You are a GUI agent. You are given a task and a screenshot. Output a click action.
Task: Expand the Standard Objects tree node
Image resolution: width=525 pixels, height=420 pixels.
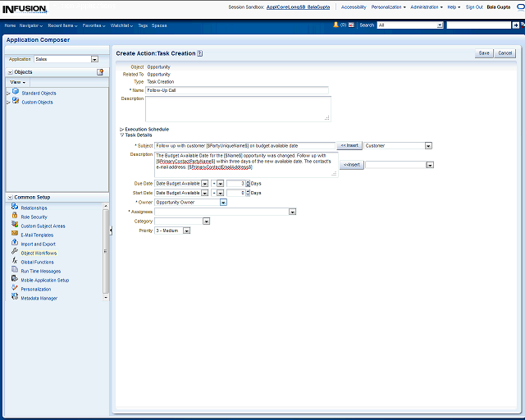click(8, 93)
